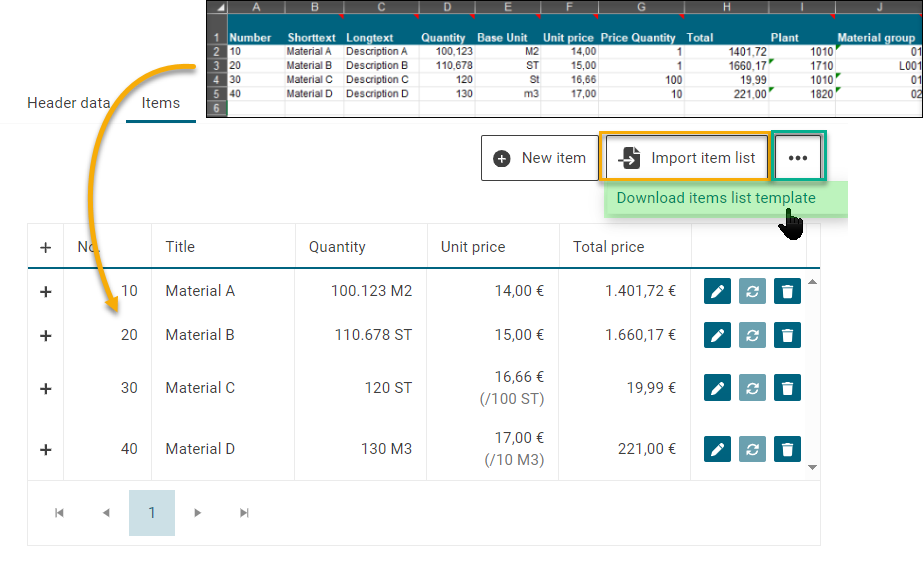Switch to the Header data tab
Screen dimensions: 923x562
tap(68, 103)
